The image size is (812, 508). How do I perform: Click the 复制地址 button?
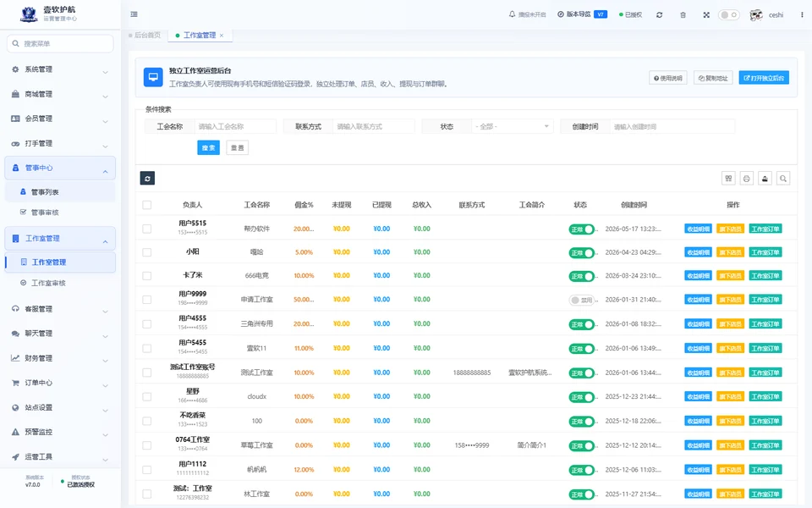click(713, 78)
